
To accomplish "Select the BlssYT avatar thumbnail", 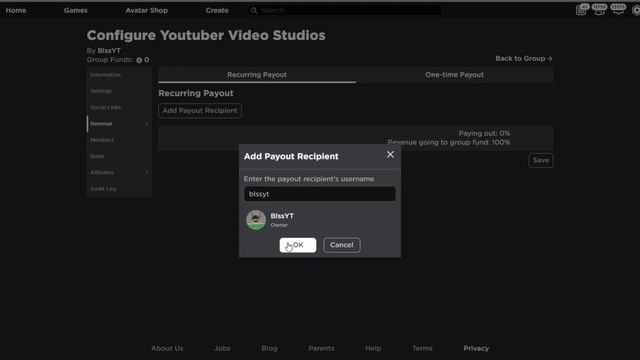I will point(256,220).
